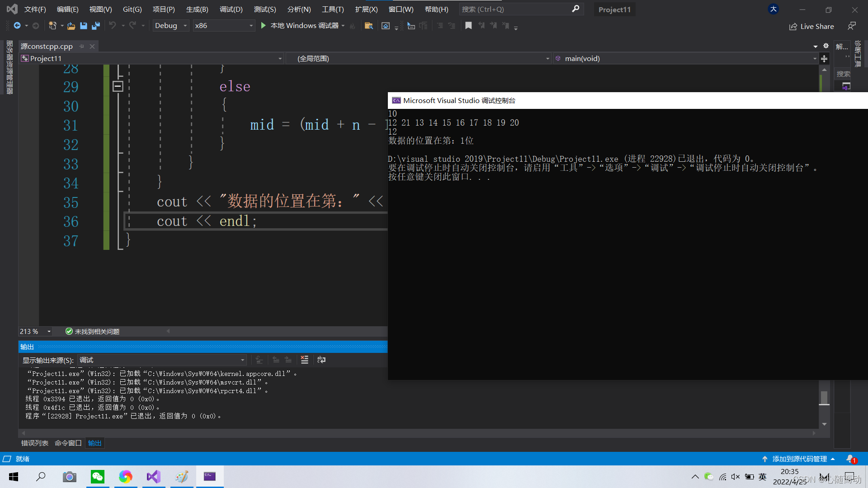Save the current file via disk icon
The height and width of the screenshot is (488, 868).
[84, 26]
